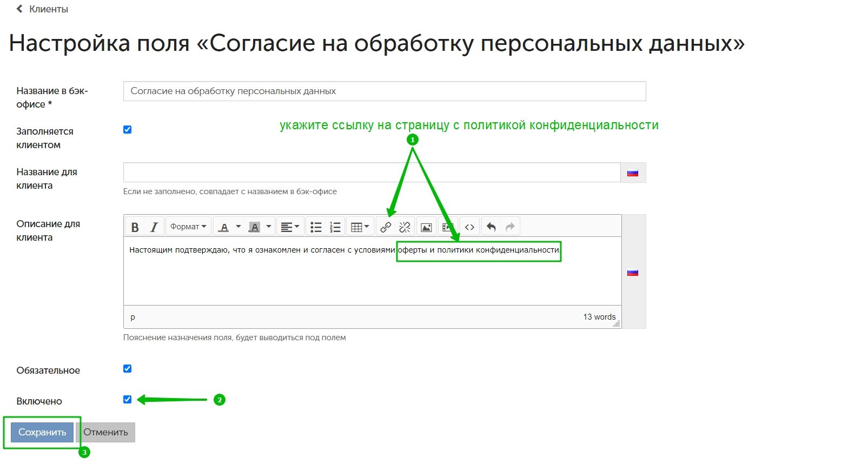Image resolution: width=868 pixels, height=470 pixels.
Task: Click the Заполняется клиентом label
Action: click(x=45, y=138)
